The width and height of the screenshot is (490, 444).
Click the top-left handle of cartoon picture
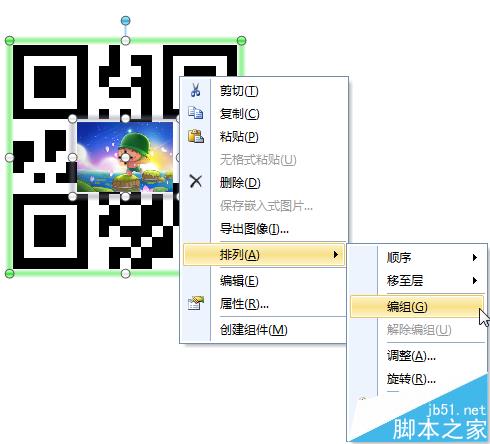(72, 119)
